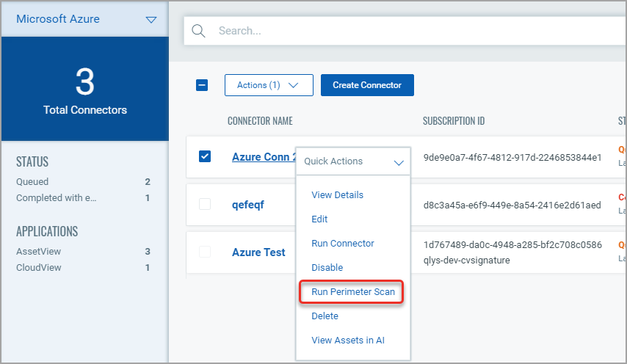Expand the Actions (1) dropdown

(x=269, y=85)
